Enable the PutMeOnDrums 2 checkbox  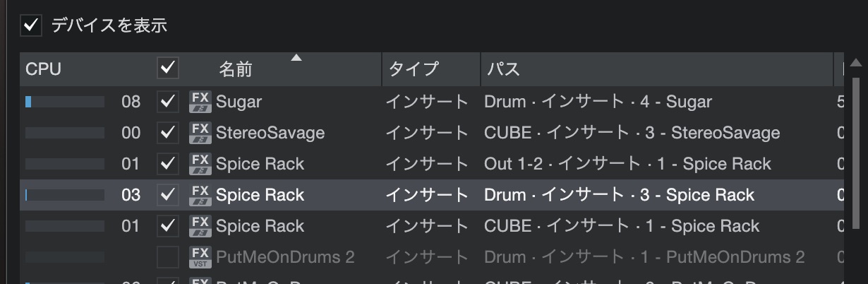point(167,257)
